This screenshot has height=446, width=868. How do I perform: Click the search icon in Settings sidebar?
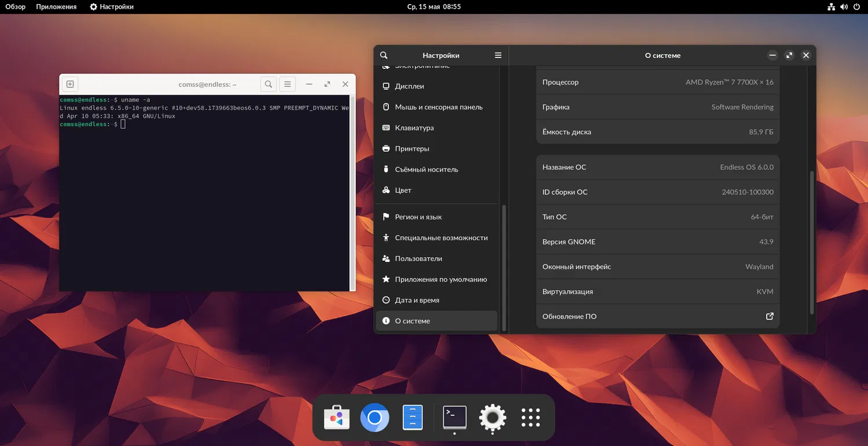(384, 56)
